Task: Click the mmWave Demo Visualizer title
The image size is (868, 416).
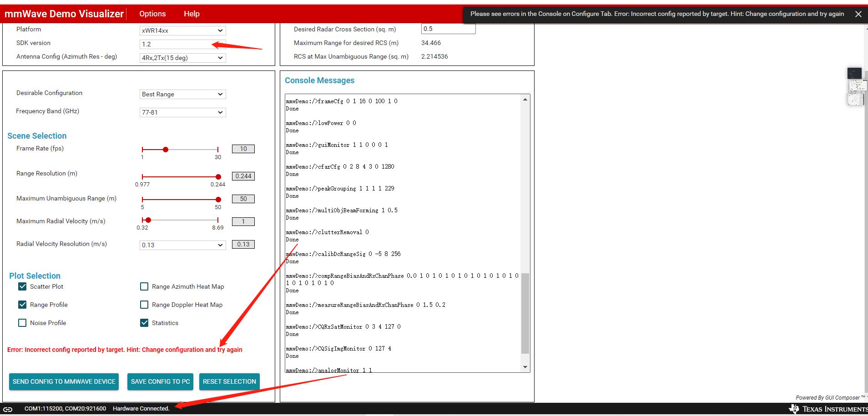Action: tap(64, 14)
